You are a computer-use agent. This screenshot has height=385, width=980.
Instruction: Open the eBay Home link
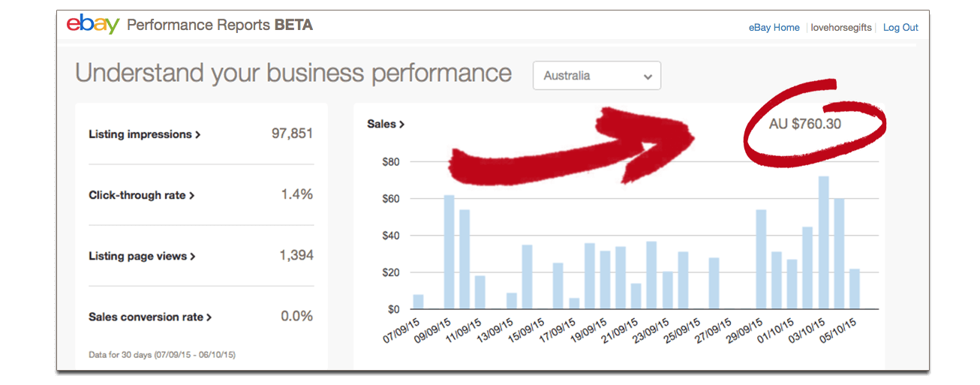(774, 28)
